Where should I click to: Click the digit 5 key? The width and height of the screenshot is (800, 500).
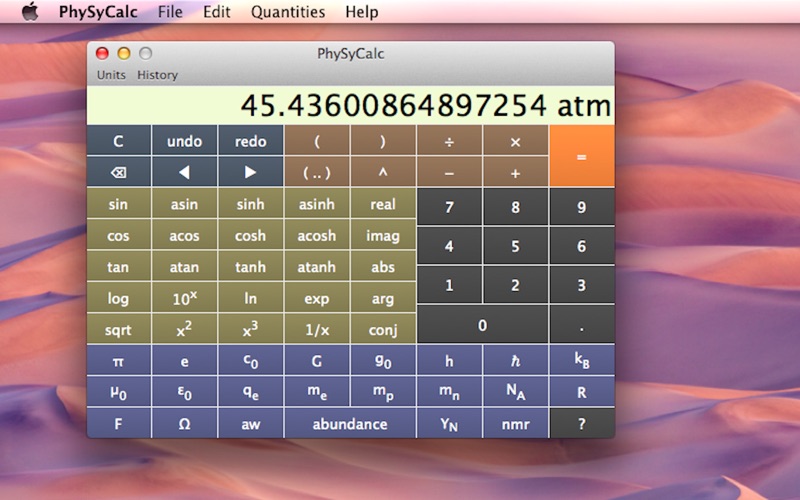[515, 246]
